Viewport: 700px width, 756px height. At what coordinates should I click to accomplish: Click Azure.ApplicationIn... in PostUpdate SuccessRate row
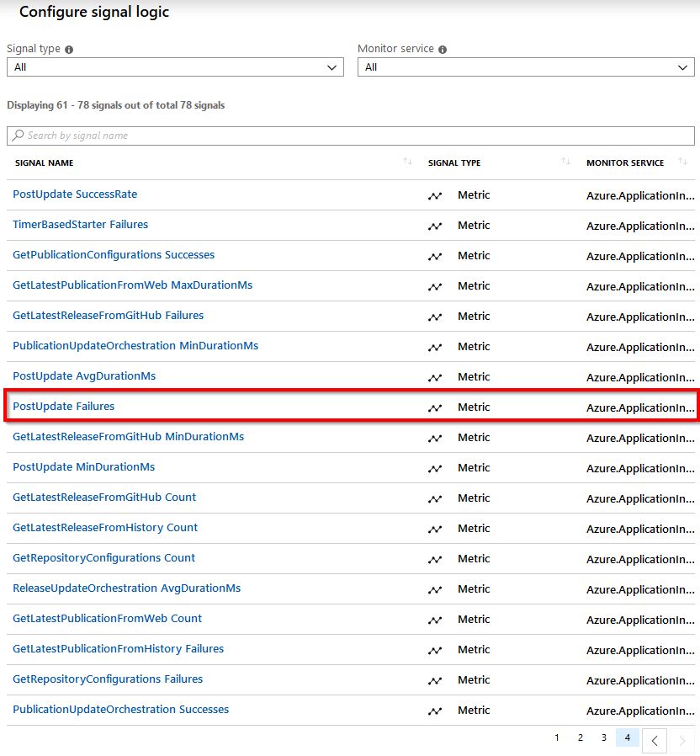pyautogui.click(x=640, y=196)
